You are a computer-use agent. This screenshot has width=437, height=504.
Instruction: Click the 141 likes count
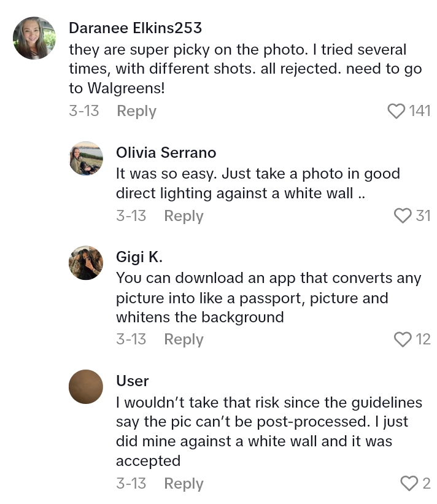tap(420, 111)
